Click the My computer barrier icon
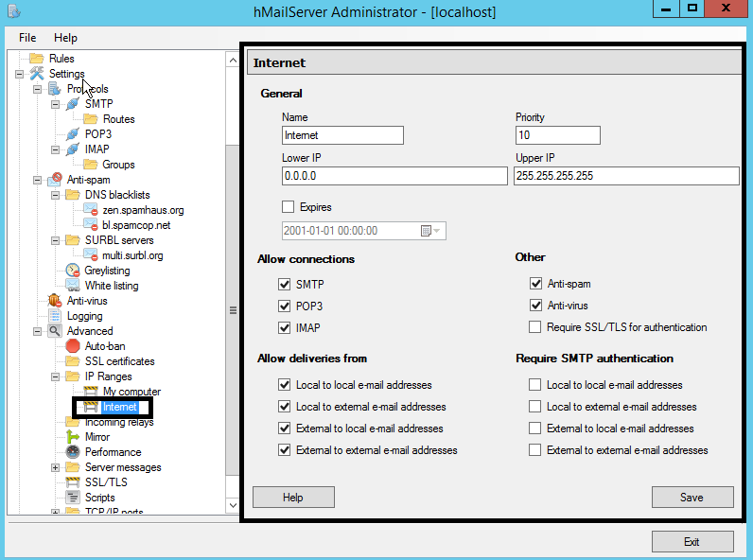 pyautogui.click(x=90, y=392)
